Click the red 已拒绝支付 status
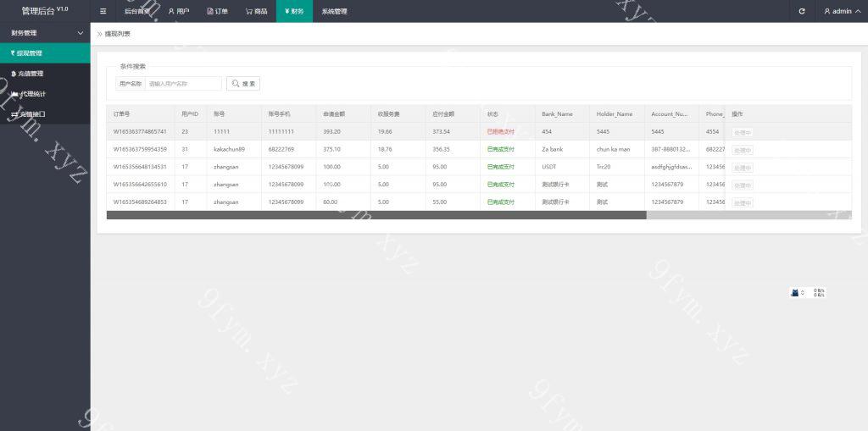Screen dimensions: 868x431 coord(500,132)
